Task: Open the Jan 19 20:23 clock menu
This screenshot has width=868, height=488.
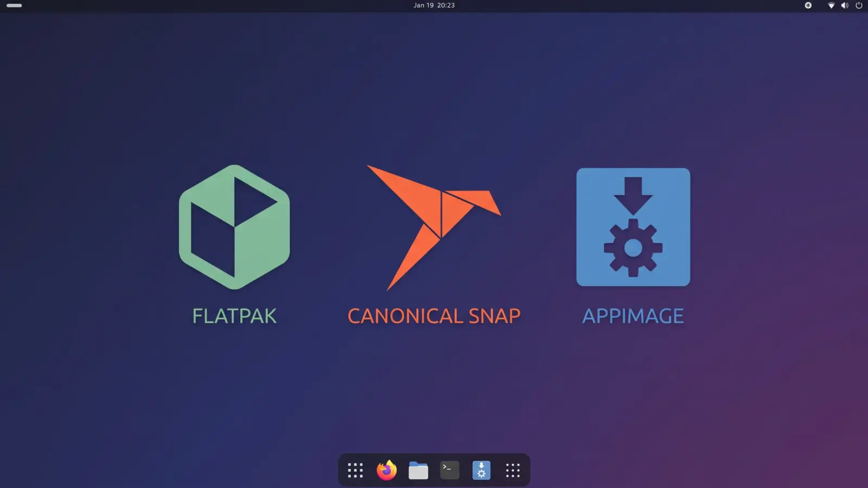Action: coord(434,5)
